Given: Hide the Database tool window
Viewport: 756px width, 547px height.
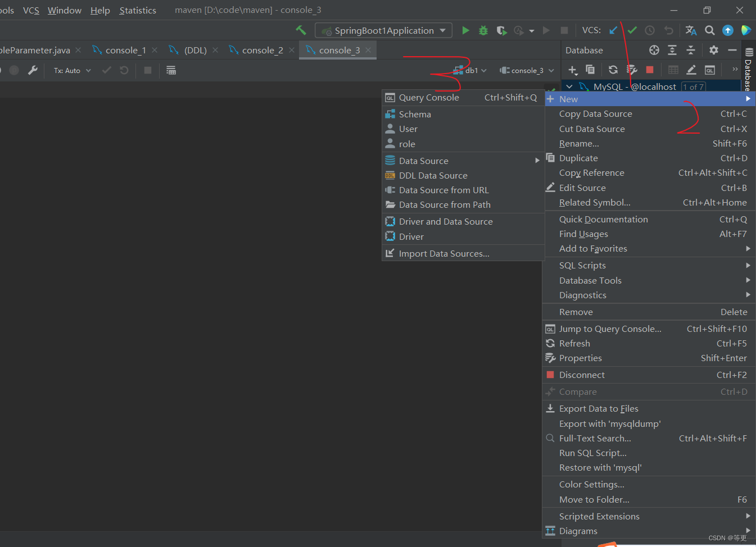Looking at the screenshot, I should [x=732, y=50].
